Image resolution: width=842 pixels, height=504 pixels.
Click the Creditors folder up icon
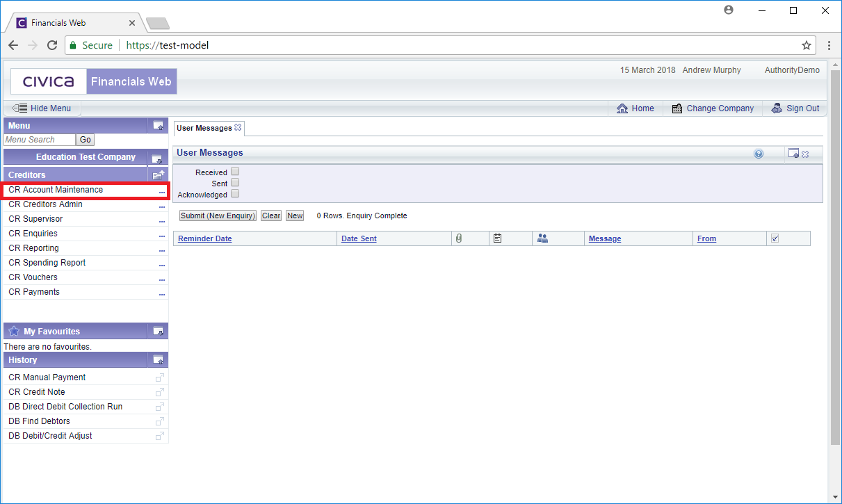point(158,175)
